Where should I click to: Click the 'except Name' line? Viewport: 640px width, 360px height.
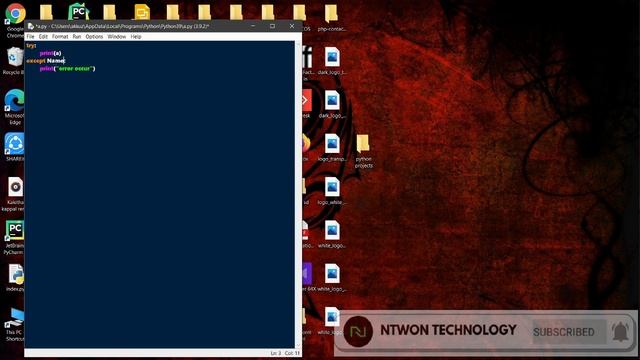46,61
